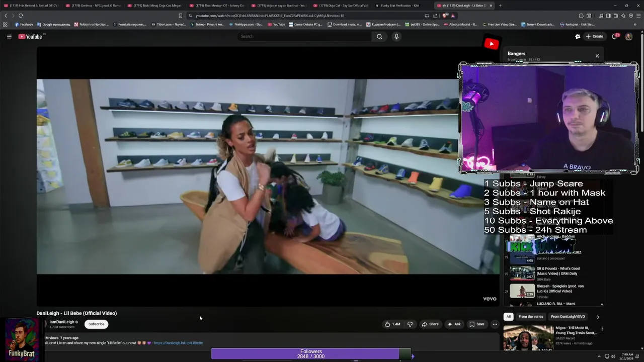Image resolution: width=644 pixels, height=362 pixels.
Task: Click the search magnifier button
Action: (x=379, y=36)
